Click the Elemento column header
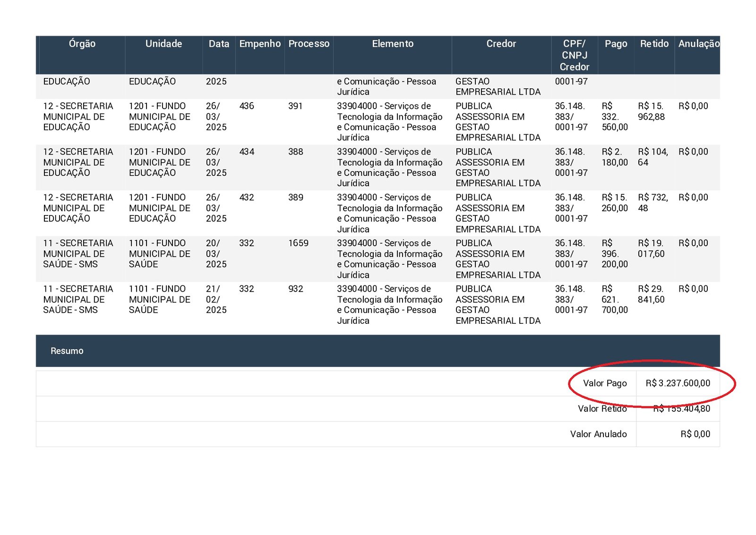 coord(393,44)
